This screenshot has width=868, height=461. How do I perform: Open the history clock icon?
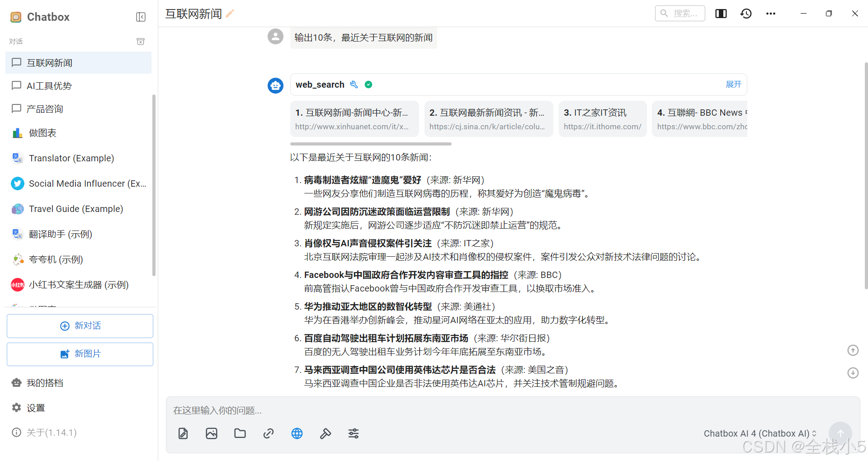point(746,14)
